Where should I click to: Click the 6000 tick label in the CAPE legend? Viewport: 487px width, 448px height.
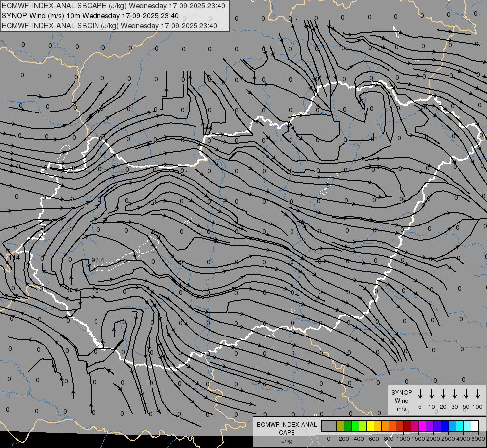click(x=478, y=439)
